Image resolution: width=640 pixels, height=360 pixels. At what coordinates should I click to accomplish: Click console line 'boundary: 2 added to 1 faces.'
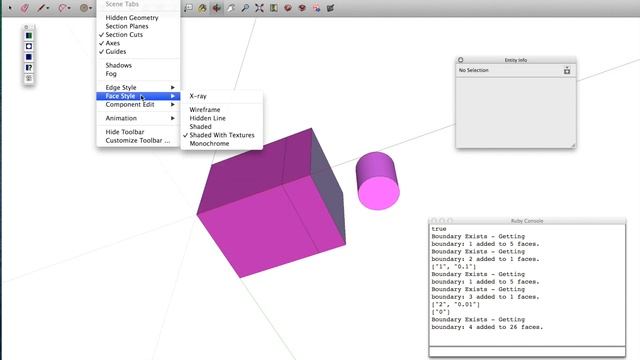click(x=485, y=259)
